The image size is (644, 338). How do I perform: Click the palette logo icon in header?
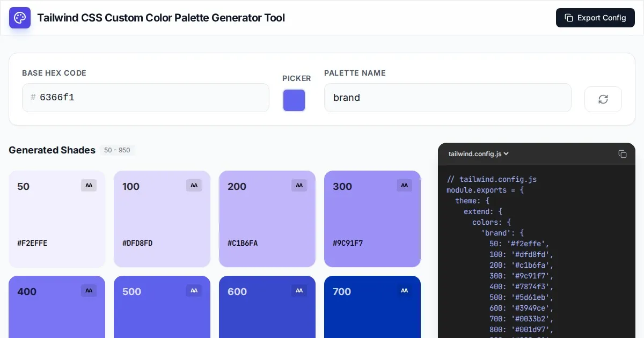(x=20, y=18)
